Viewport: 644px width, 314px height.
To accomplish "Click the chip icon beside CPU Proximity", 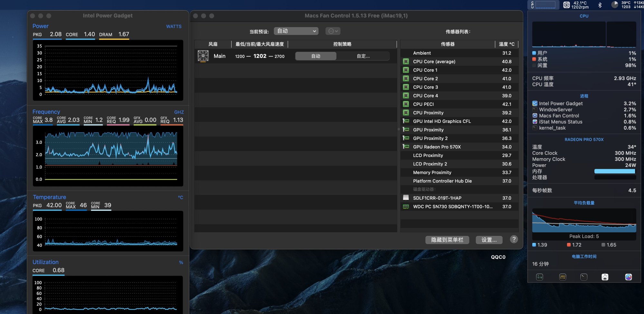I will click(x=406, y=113).
